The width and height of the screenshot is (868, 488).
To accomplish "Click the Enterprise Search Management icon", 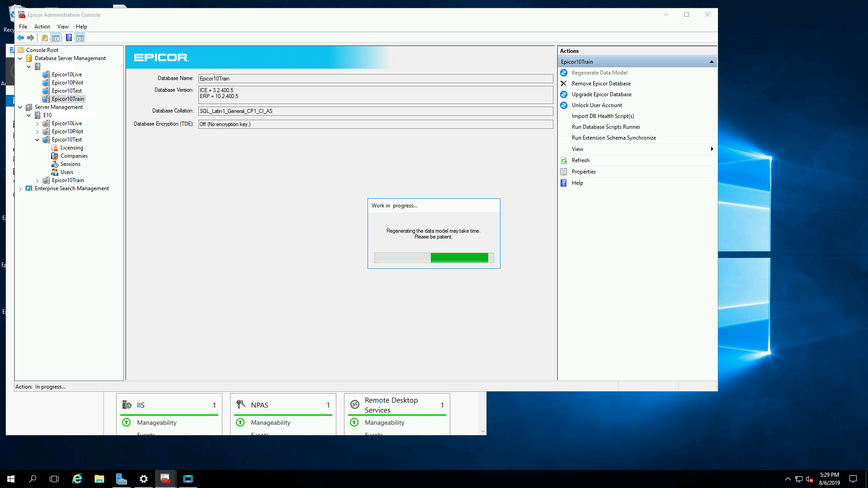I will [x=29, y=188].
